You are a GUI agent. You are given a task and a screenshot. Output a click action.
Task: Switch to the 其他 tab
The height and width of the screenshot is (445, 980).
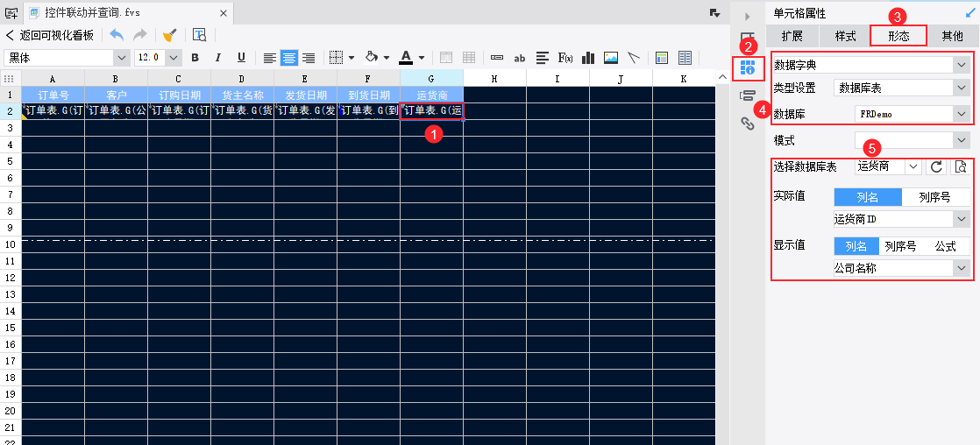pyautogui.click(x=953, y=36)
